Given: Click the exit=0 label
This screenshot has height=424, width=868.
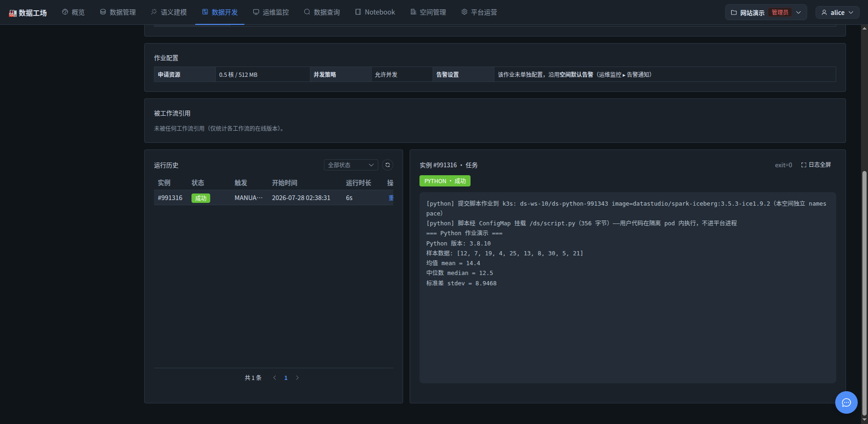Looking at the screenshot, I should pos(783,165).
